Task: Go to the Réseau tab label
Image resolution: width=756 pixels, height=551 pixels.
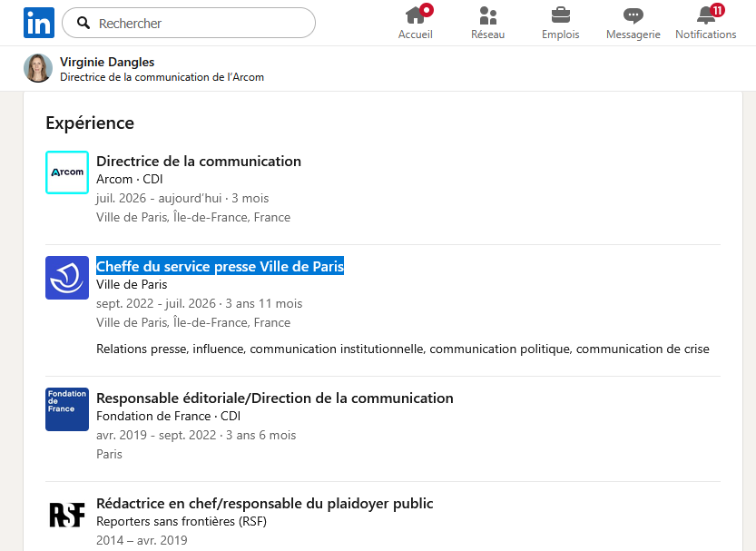Action: point(488,34)
